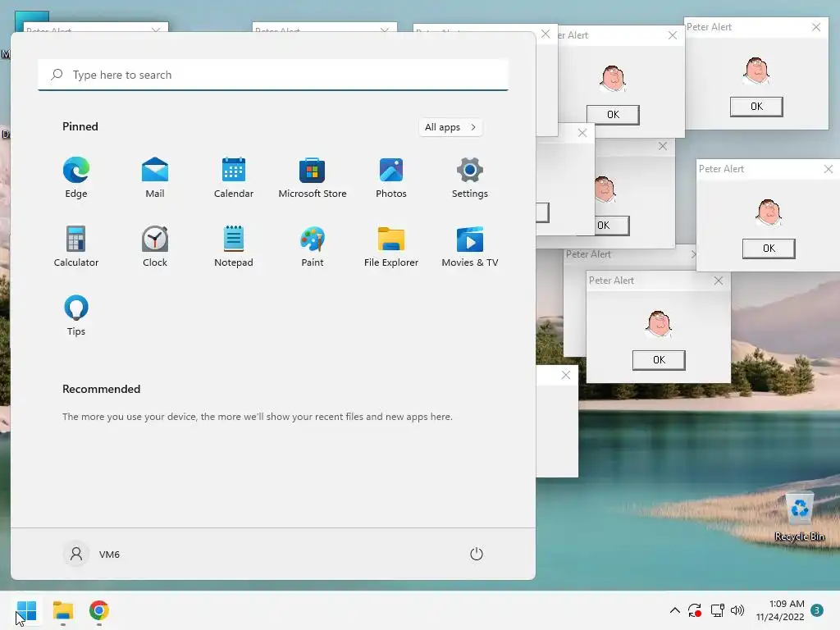
Task: Click the Type here to search field
Action: (x=273, y=75)
